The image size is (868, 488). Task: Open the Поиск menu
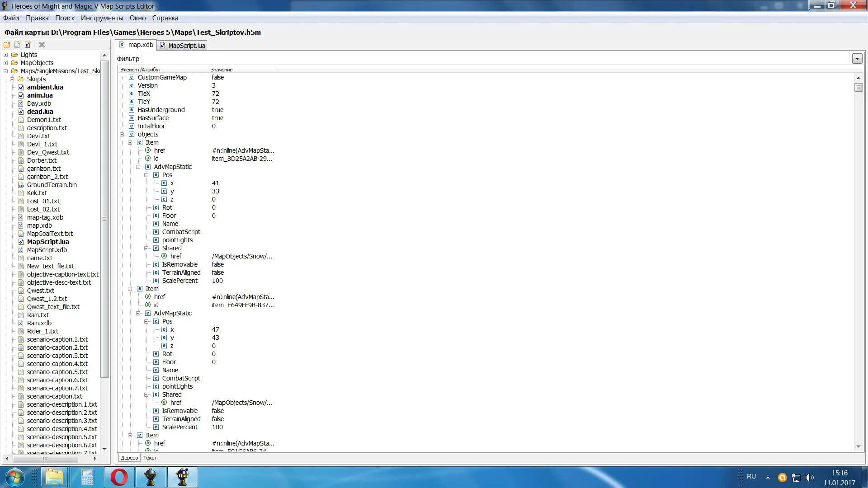pos(65,18)
